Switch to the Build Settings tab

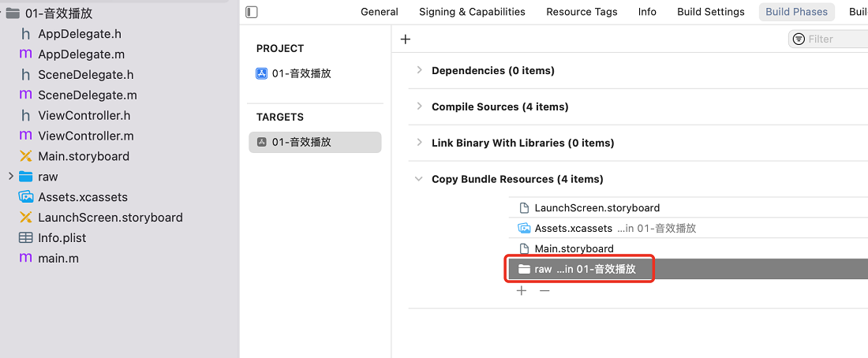click(x=711, y=12)
